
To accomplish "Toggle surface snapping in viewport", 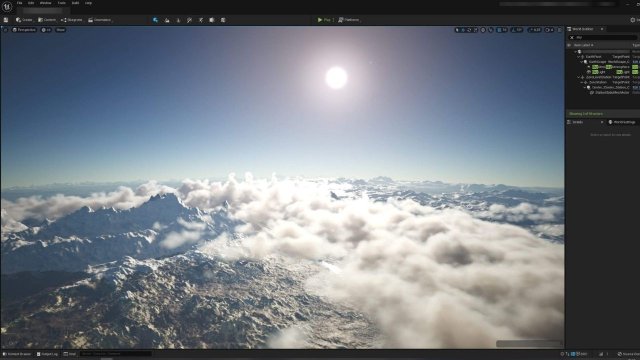I will (491, 30).
